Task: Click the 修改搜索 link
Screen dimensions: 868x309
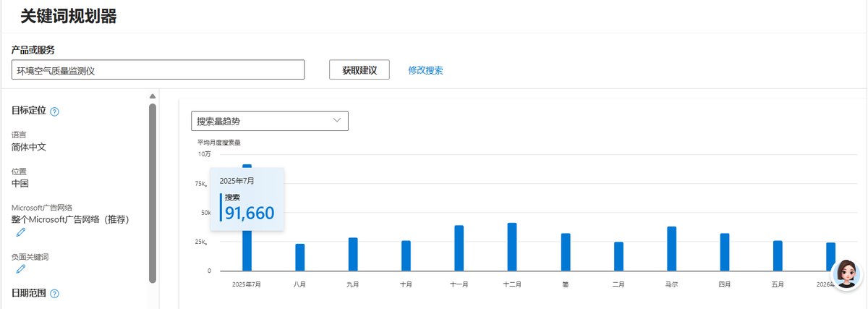Action: click(x=426, y=70)
